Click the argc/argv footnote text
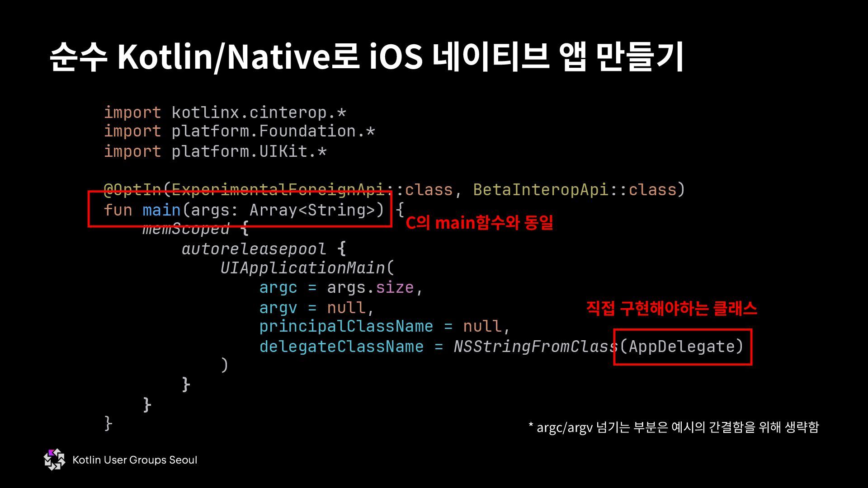The width and height of the screenshot is (868, 488). [x=674, y=427]
